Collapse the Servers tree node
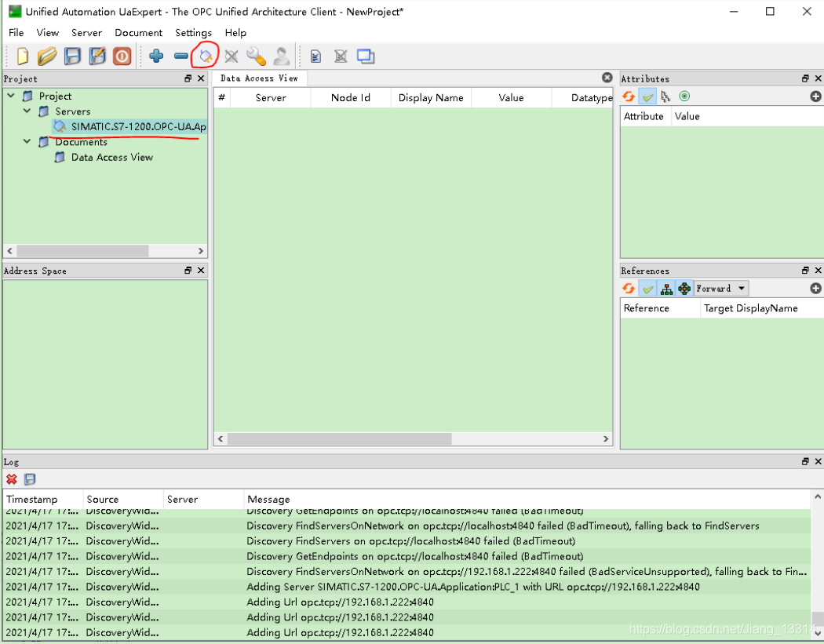The width and height of the screenshot is (824, 644). click(x=27, y=111)
